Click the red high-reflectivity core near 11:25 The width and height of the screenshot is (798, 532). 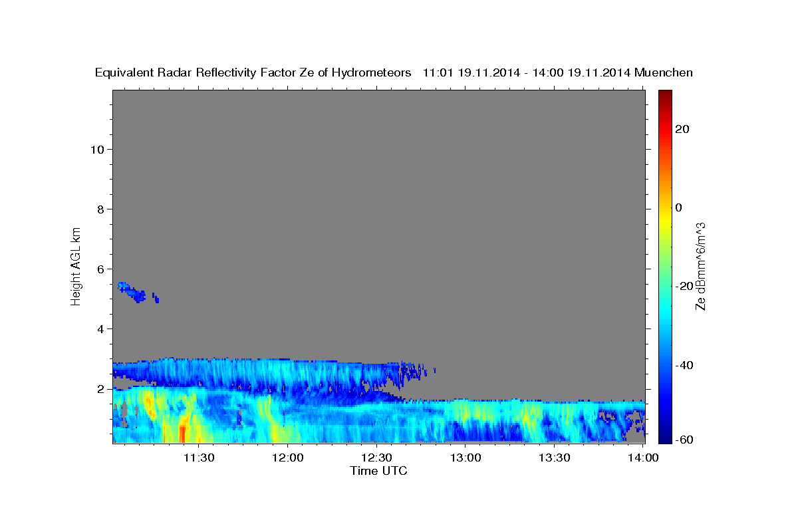click(x=182, y=434)
